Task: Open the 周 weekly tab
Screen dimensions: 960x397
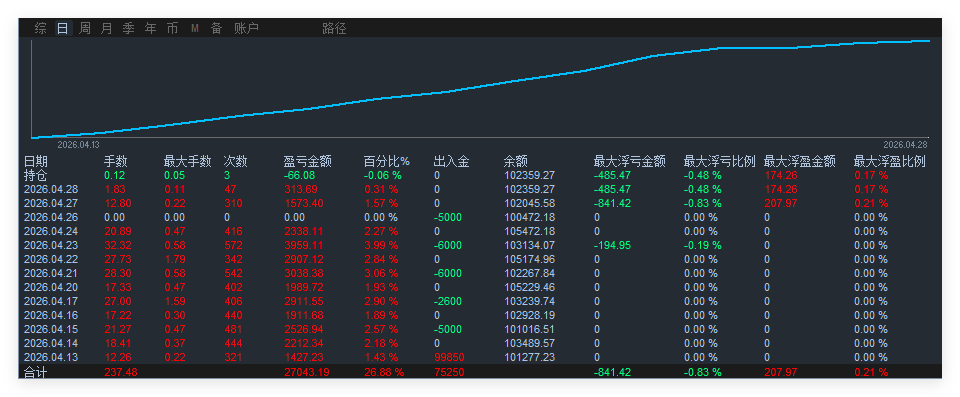Action: 84,28
